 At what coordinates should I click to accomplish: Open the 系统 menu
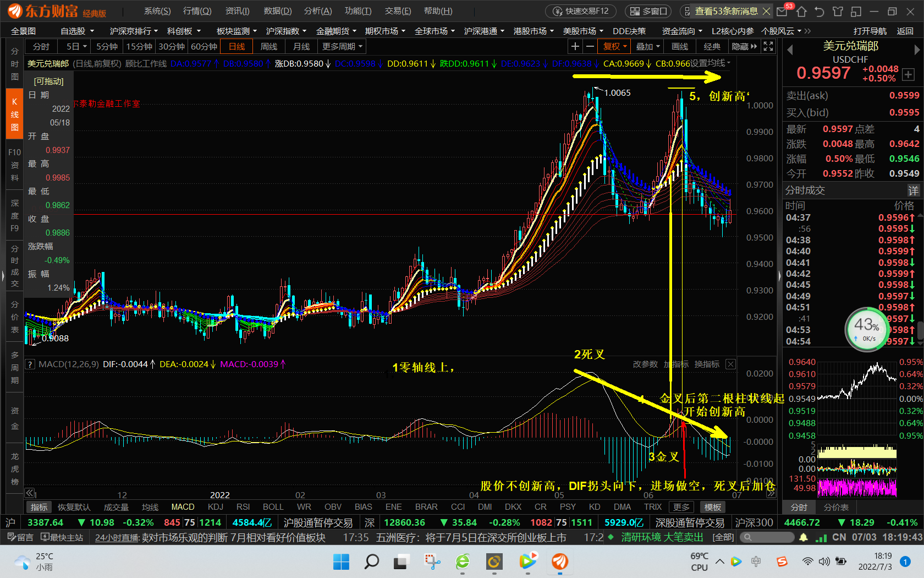coord(157,10)
